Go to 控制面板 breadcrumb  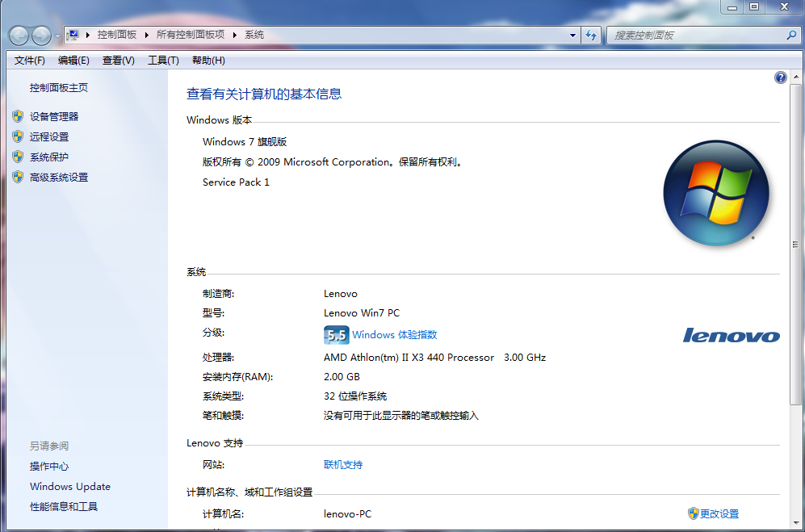[117, 35]
